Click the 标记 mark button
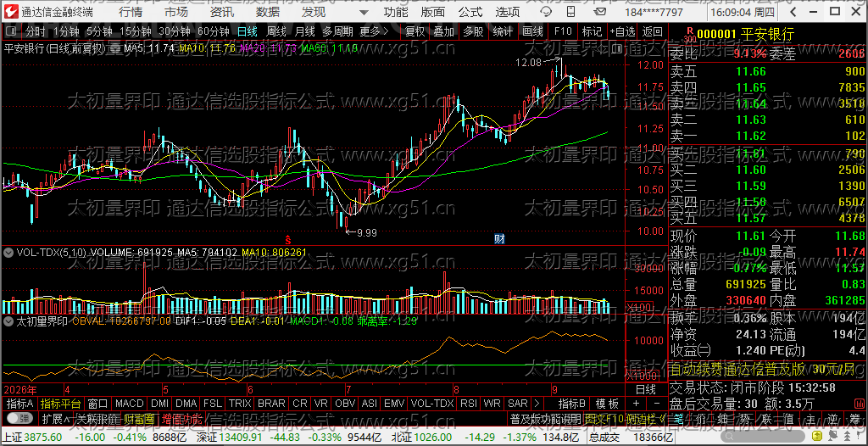The width and height of the screenshot is (868, 446). tap(592, 32)
